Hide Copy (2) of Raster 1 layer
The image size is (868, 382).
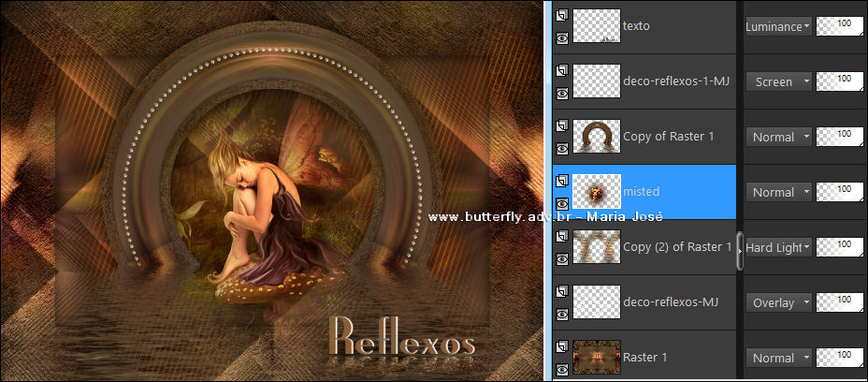click(562, 259)
